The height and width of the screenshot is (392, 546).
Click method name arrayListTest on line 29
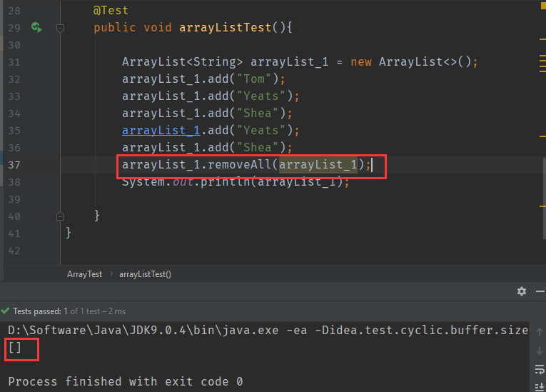click(x=226, y=28)
